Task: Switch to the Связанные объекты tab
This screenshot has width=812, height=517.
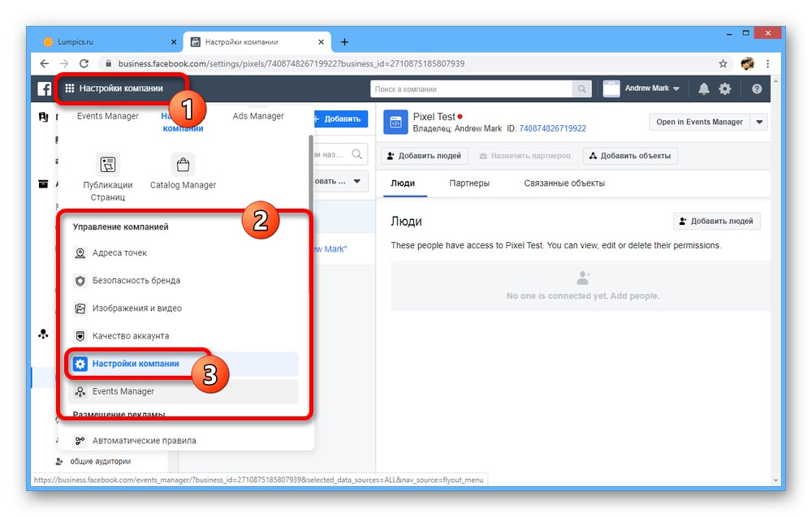Action: 564,183
